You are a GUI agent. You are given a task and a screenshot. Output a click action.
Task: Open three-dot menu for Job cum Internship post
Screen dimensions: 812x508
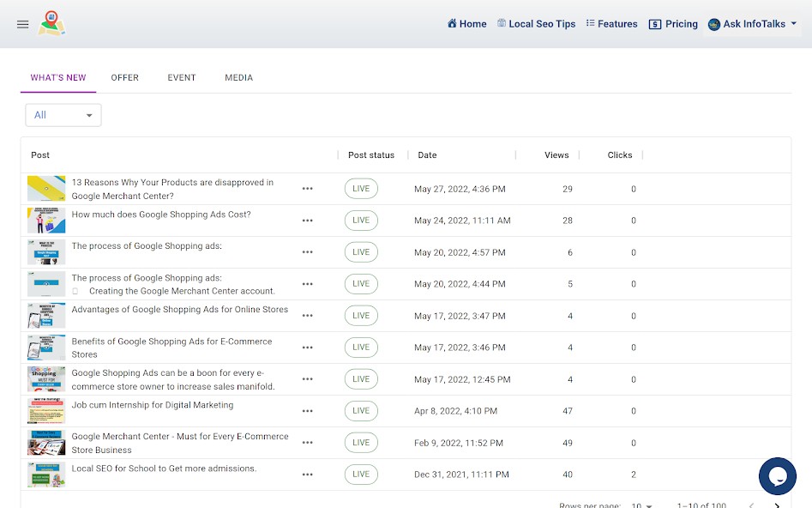click(x=308, y=411)
